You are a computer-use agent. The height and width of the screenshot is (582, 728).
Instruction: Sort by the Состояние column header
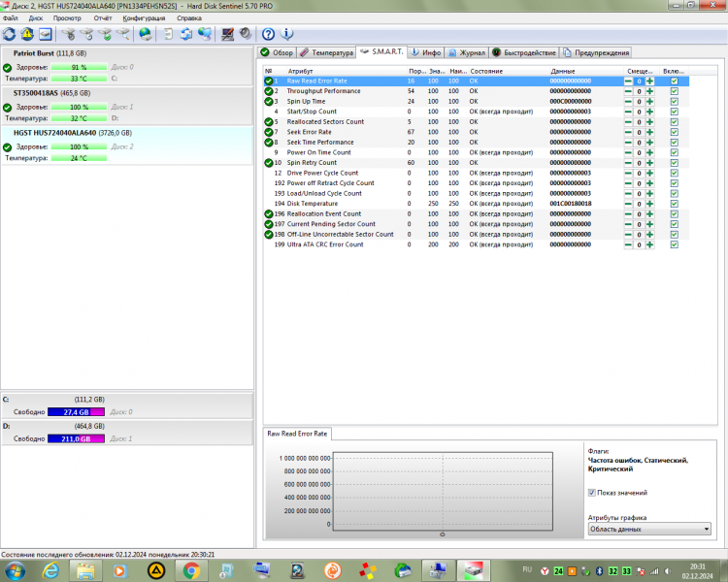[x=508, y=71]
